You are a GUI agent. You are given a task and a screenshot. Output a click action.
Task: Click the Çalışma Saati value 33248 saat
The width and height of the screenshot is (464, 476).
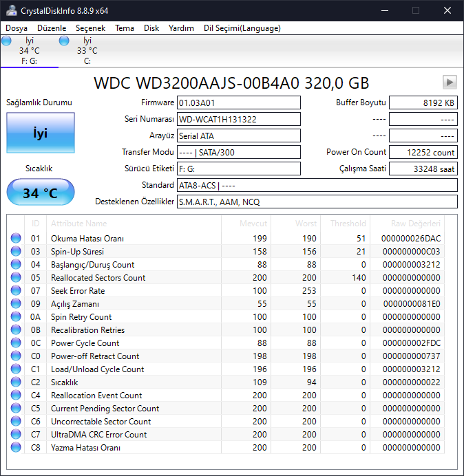[x=423, y=169]
